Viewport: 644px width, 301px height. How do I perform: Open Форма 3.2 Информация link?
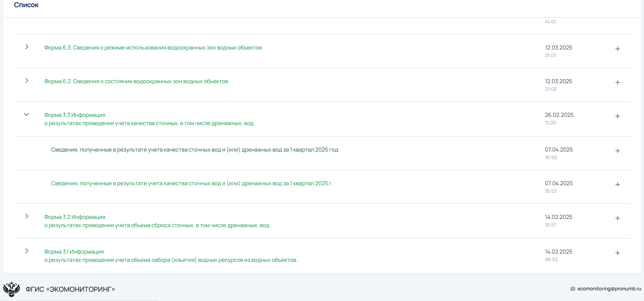point(75,217)
